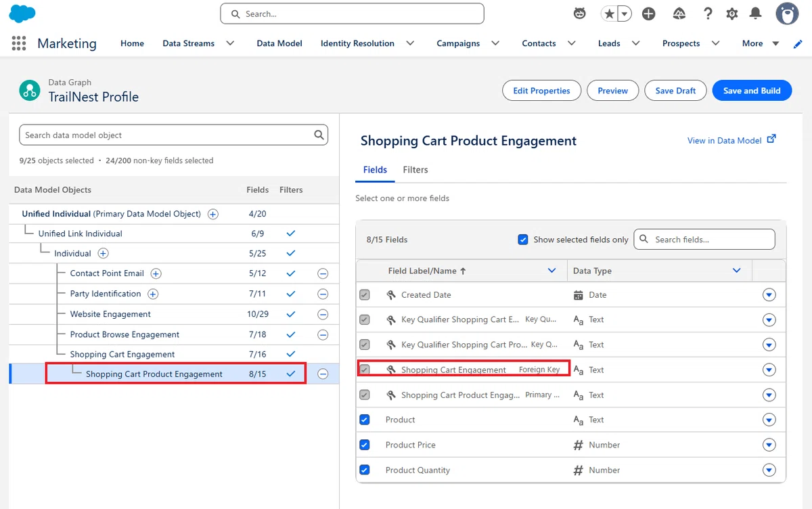812x509 pixels.
Task: Select the Product Browse Engagement tree row
Action: pos(175,334)
